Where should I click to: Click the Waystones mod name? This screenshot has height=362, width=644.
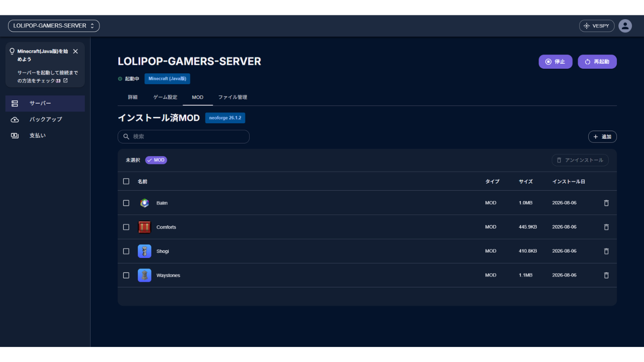(x=168, y=276)
